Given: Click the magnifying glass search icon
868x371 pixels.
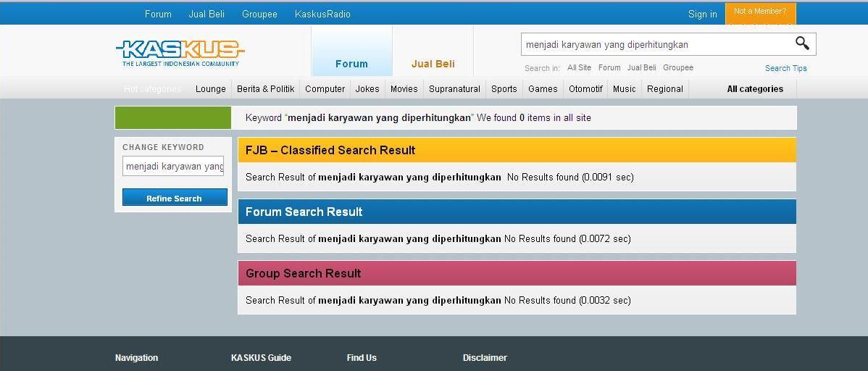Looking at the screenshot, I should click(802, 43).
